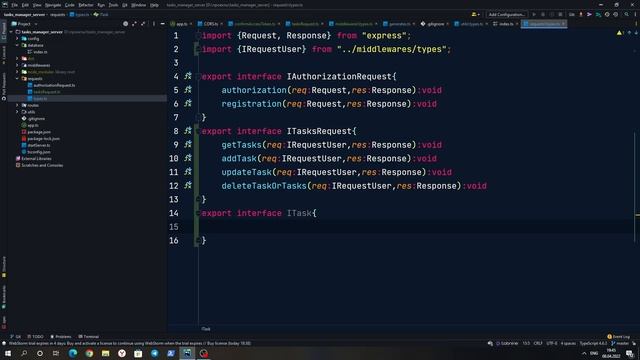Screen dimensions: 640x360
Task: Open the Project panel options (three dots)
Action: click(154, 24)
